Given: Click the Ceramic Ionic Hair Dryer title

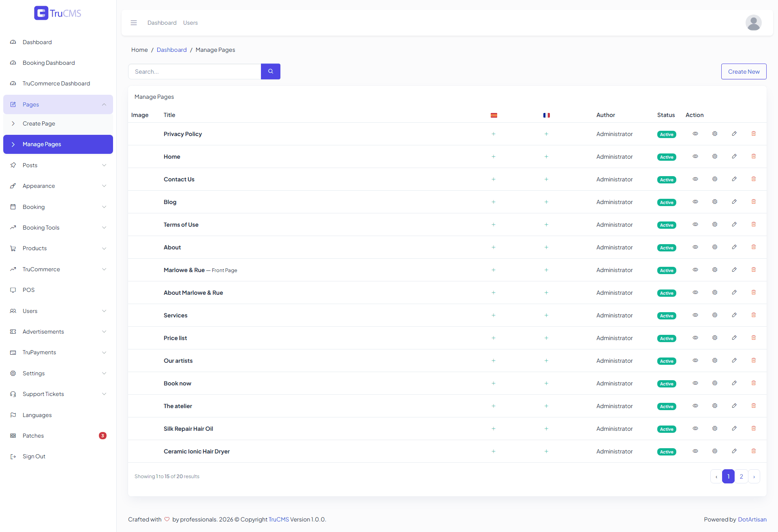Looking at the screenshot, I should pyautogui.click(x=197, y=451).
